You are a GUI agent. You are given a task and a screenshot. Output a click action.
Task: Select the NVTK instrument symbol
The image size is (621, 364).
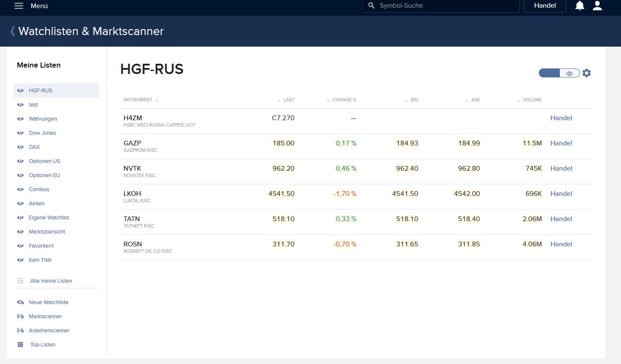click(x=132, y=169)
